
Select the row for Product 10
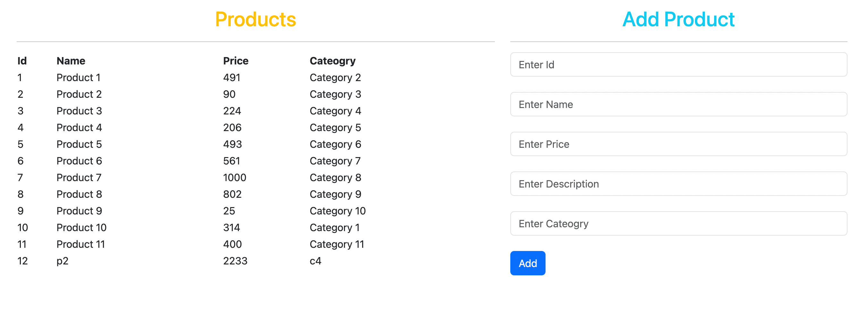click(81, 227)
